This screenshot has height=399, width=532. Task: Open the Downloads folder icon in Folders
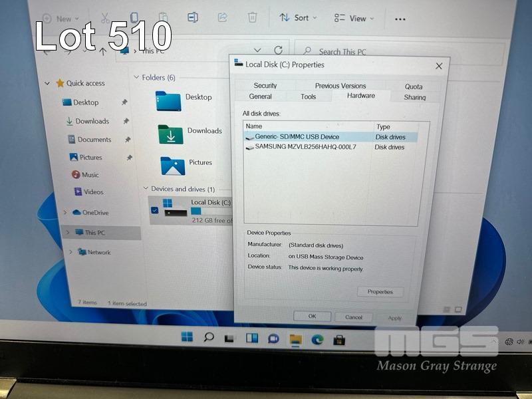click(x=171, y=134)
